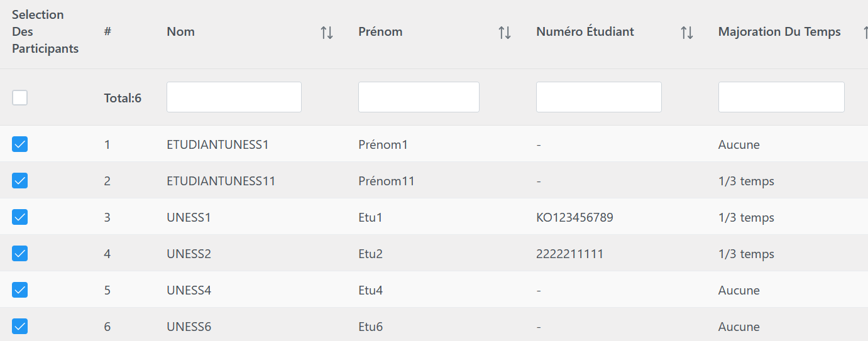
Task: Click the Majoration Du Temps header
Action: 779,32
